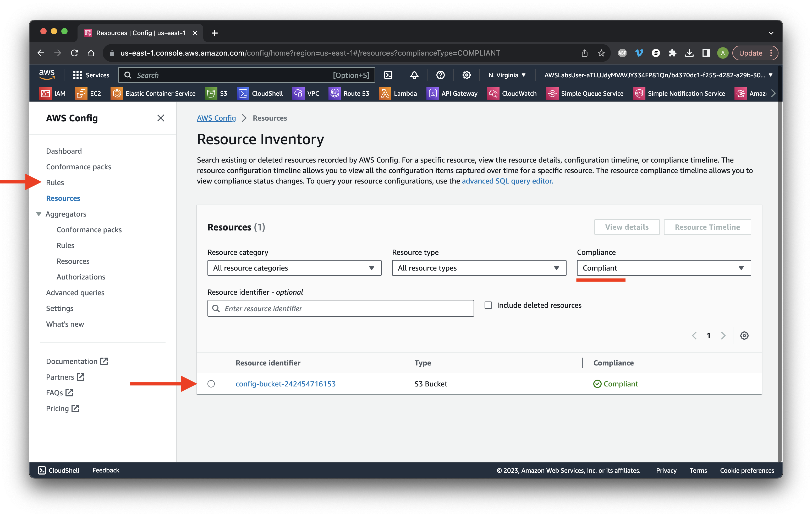The width and height of the screenshot is (812, 517).
Task: Open browser extensions puzzle icon
Action: pos(672,53)
